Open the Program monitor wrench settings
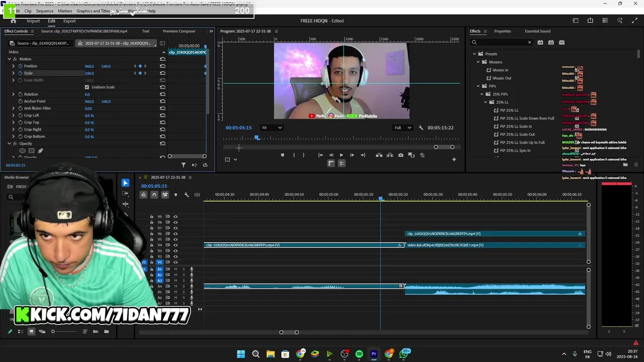The image size is (644, 362). [421, 128]
